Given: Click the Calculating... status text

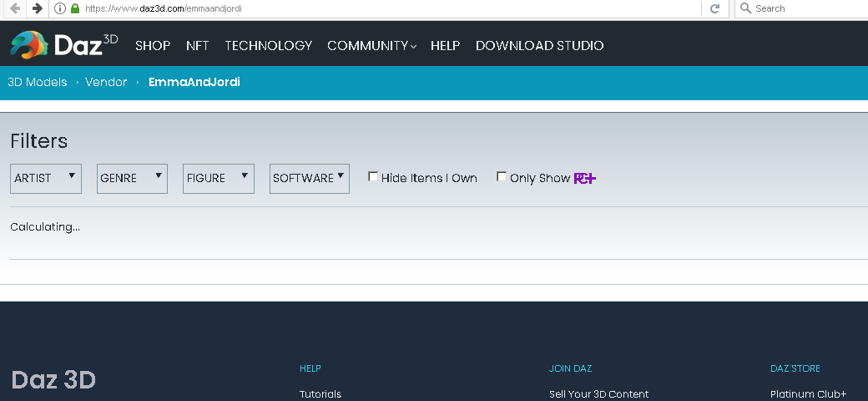Looking at the screenshot, I should point(45,227).
